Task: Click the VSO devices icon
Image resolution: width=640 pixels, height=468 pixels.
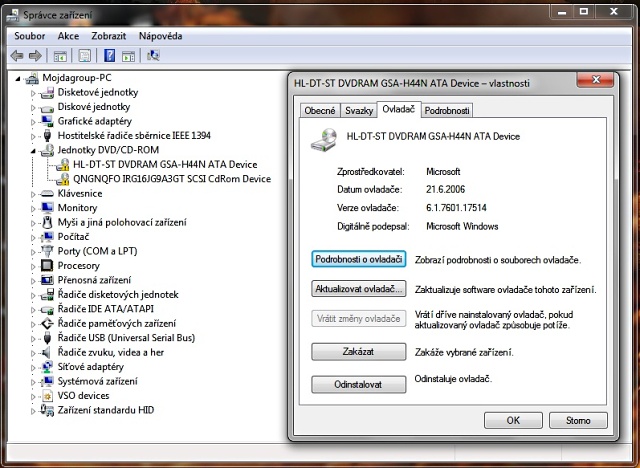Action: pos(47,396)
